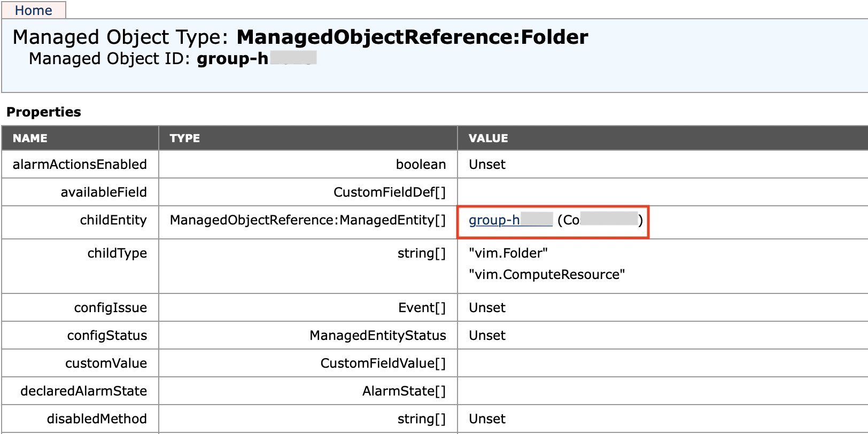Click the declaredAlarmState property name
This screenshot has height=434, width=868.
(x=83, y=391)
